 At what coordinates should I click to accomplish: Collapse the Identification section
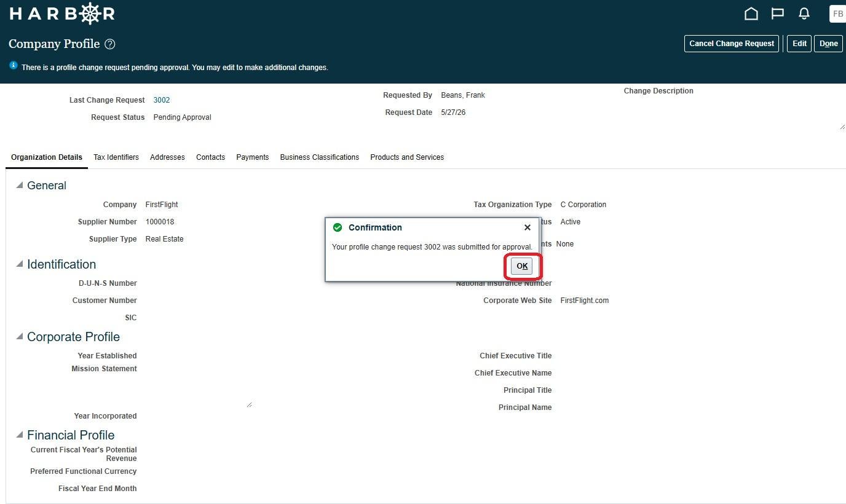pyautogui.click(x=20, y=264)
